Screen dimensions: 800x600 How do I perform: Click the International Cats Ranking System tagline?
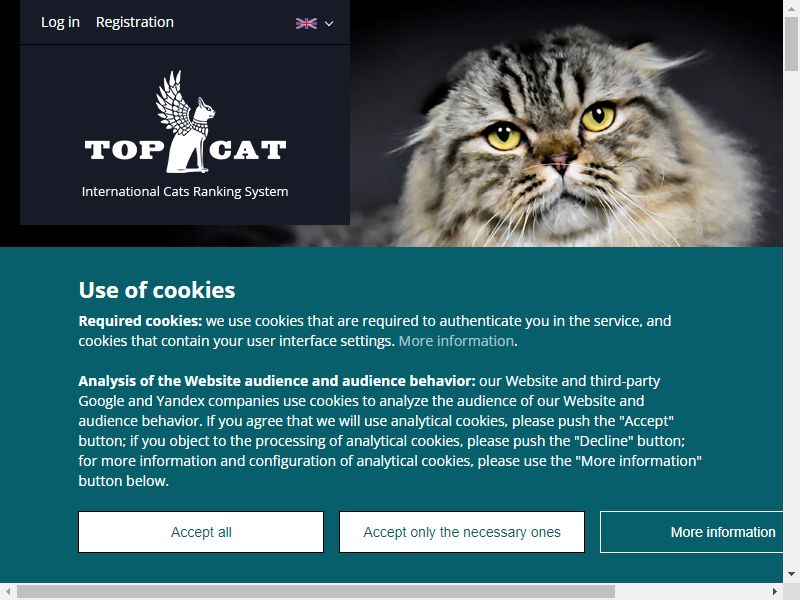pos(185,191)
